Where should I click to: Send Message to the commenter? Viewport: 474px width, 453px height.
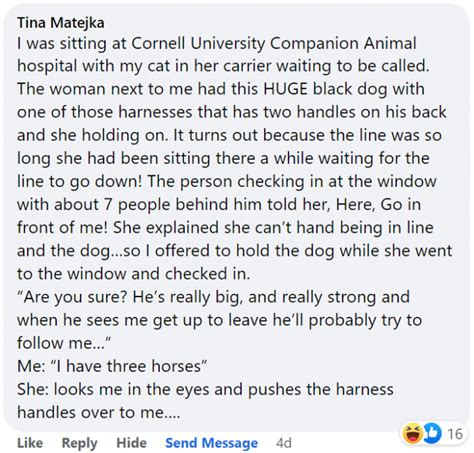(212, 443)
